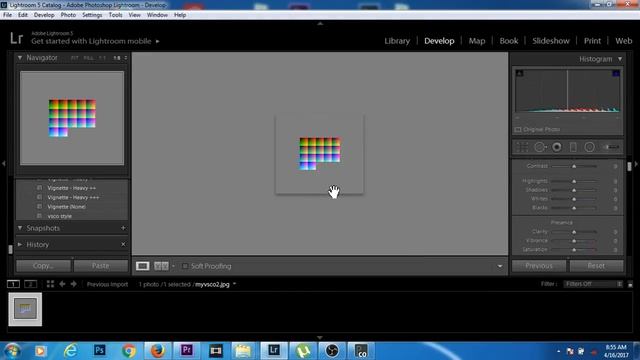Adjust the Clarity slider handle
This screenshot has height=360, width=640.
coord(574,232)
